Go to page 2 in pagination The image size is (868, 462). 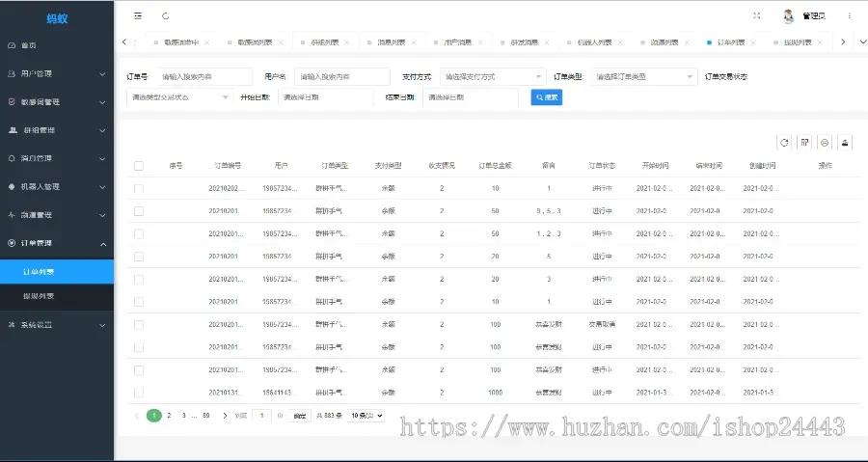tap(169, 416)
